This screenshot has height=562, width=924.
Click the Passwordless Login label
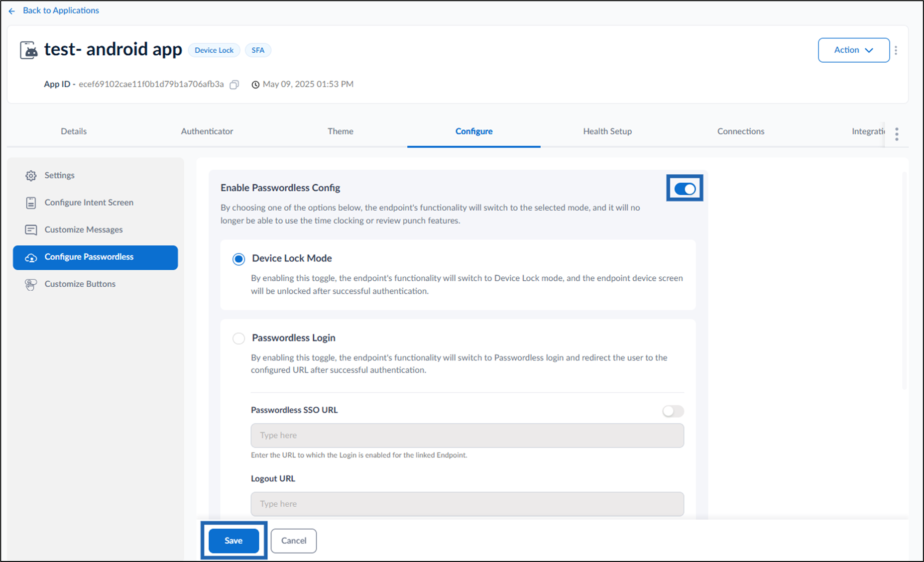coord(294,338)
